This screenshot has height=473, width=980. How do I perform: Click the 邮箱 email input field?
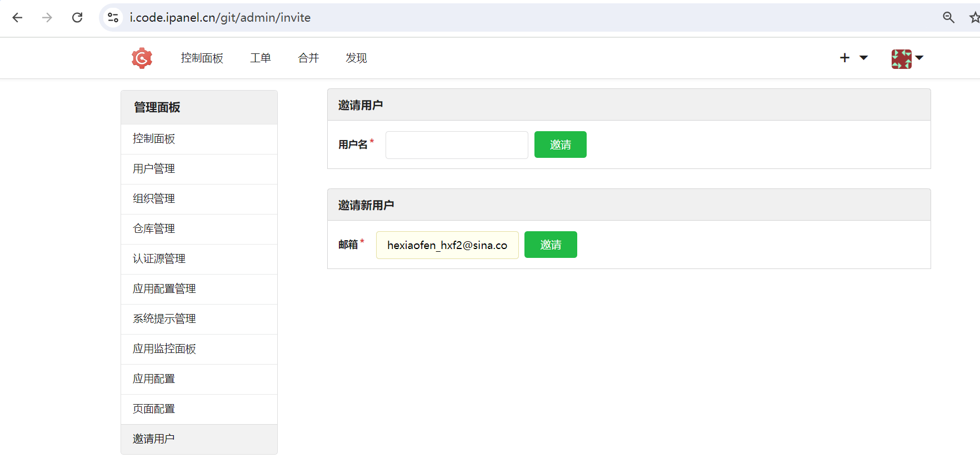(x=447, y=245)
